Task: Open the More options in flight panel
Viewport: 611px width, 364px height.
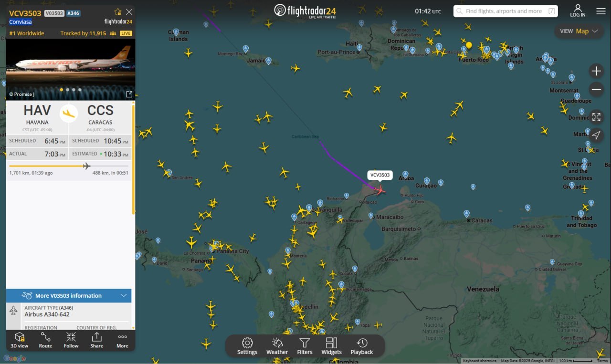Action: point(122,340)
